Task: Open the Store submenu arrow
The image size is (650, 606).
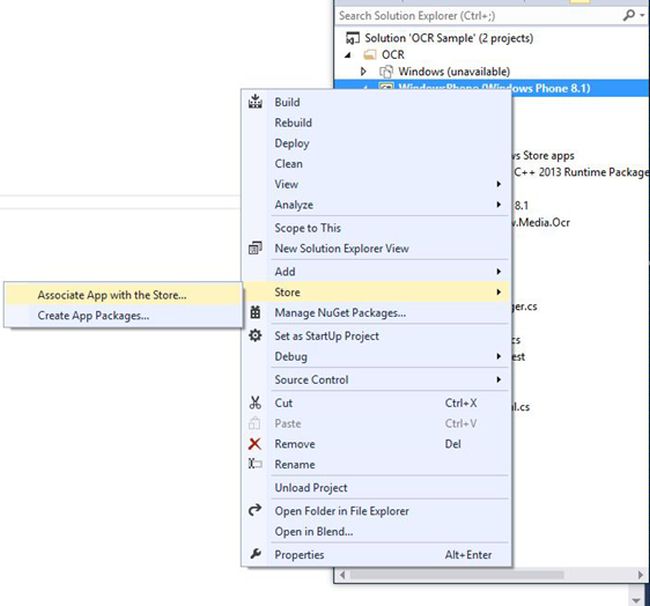Action: click(x=499, y=292)
